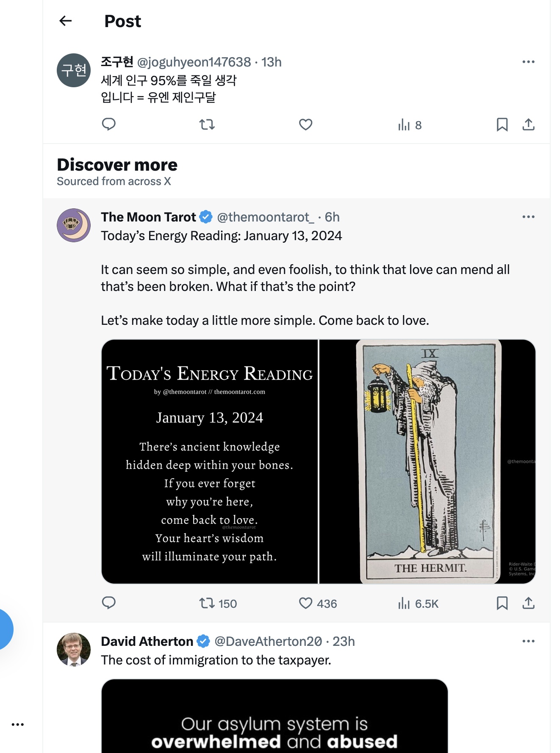Open the David Atherton profile name
The image size is (560, 753).
point(147,642)
